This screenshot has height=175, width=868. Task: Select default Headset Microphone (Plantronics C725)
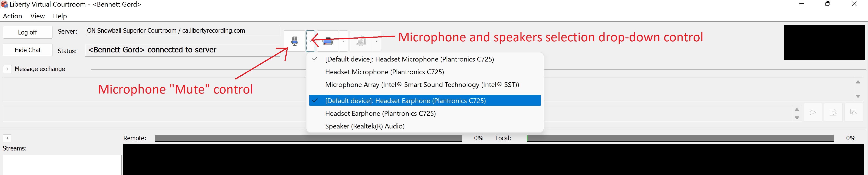[409, 59]
